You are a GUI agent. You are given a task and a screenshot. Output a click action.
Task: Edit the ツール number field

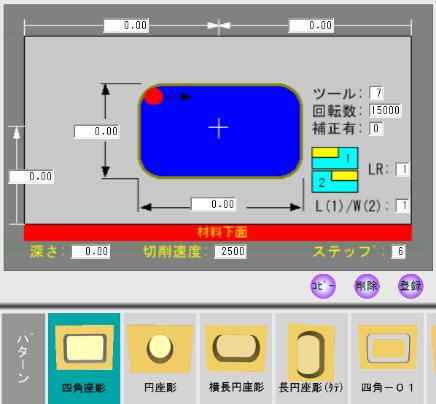pyautogui.click(x=377, y=93)
